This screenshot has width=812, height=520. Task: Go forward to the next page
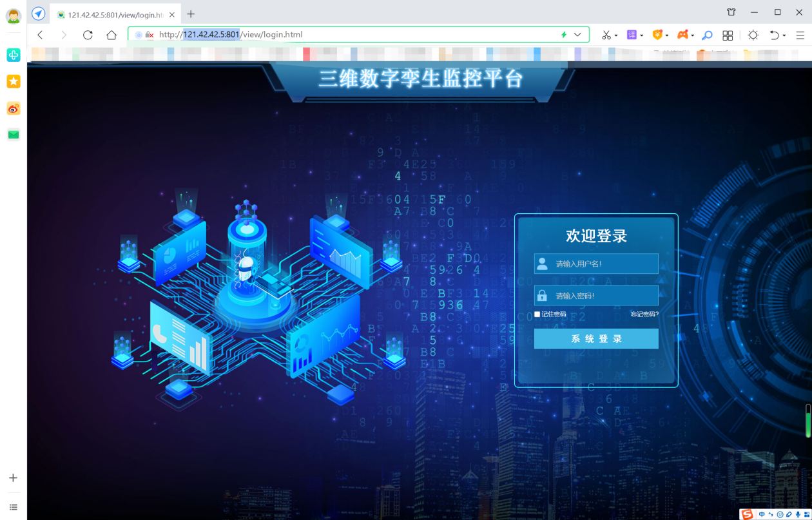64,35
